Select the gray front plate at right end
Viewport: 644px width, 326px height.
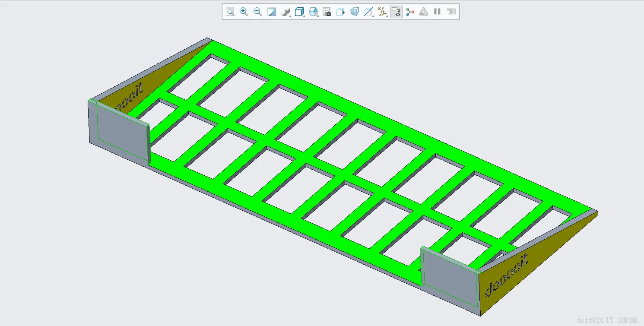[x=450, y=277]
